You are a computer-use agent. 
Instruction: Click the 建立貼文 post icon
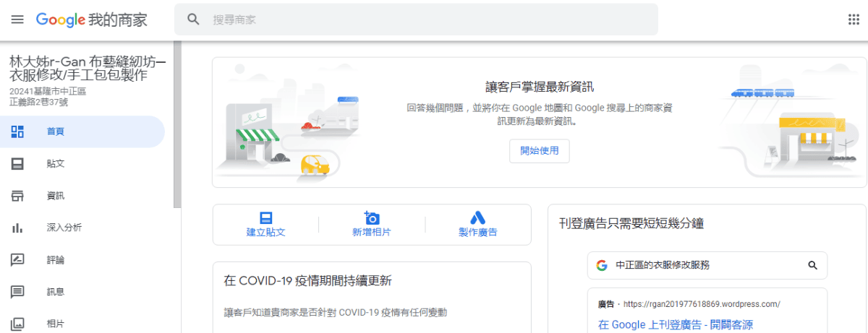point(265,217)
